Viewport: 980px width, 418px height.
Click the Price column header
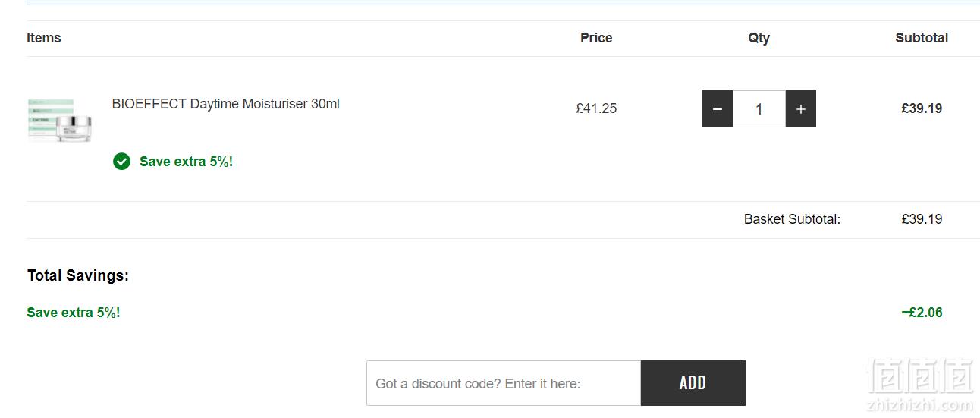coord(596,38)
